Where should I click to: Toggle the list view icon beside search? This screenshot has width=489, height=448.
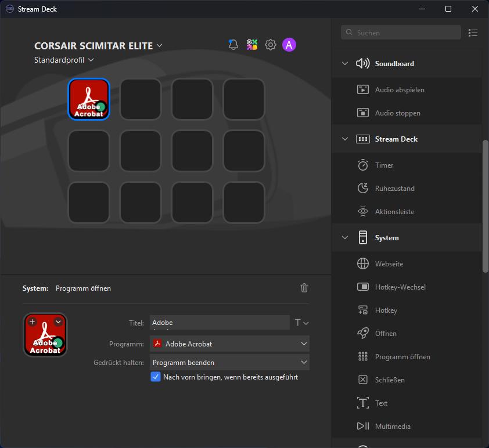click(473, 33)
